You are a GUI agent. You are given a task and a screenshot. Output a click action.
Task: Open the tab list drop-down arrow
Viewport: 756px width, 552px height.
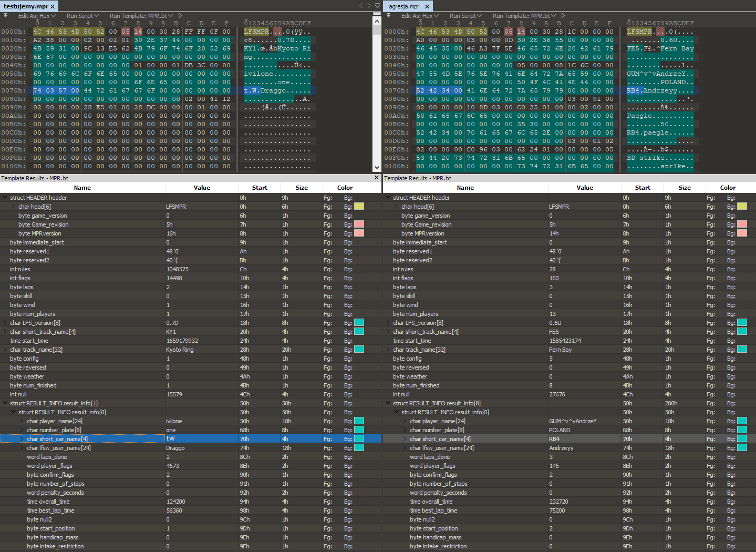[x=377, y=6]
